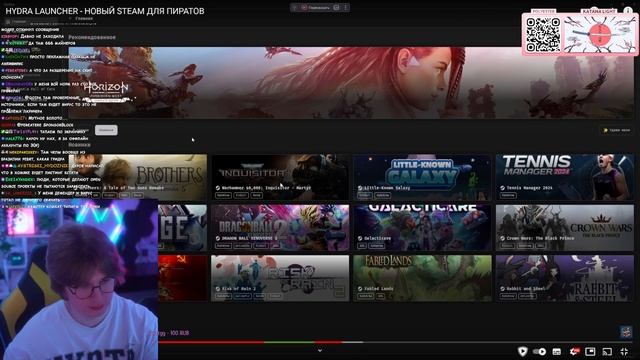The height and width of the screenshot is (360, 640).
Task: Open the Fabled Lands game card
Action: coord(422,278)
